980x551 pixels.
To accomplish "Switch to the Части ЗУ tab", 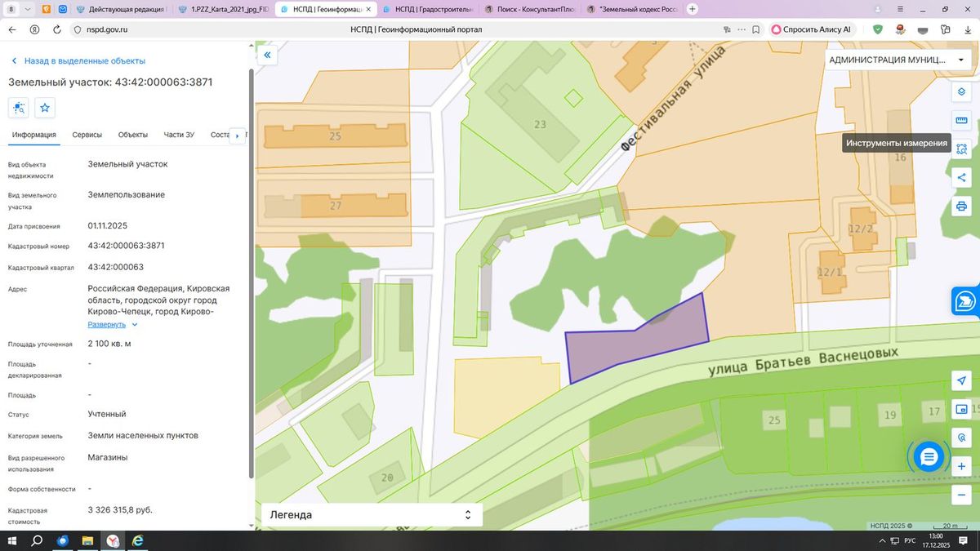I will point(179,135).
